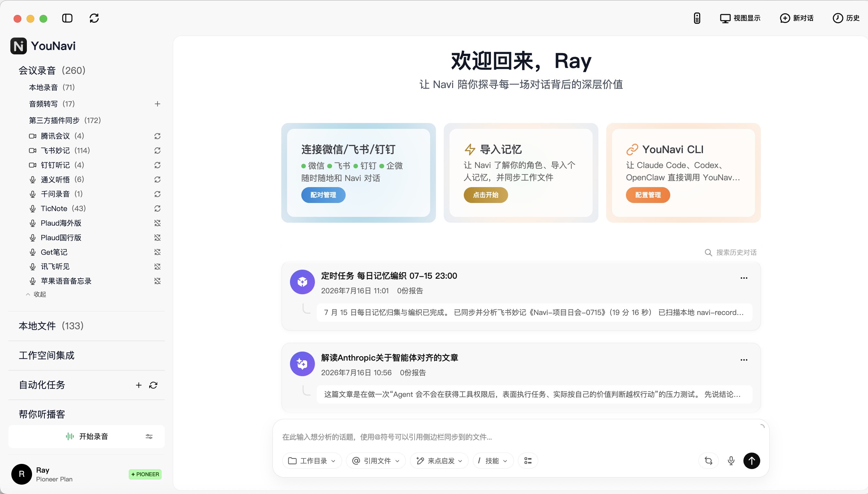Sync TicNote recordings
This screenshot has height=494, width=868.
[x=157, y=208]
